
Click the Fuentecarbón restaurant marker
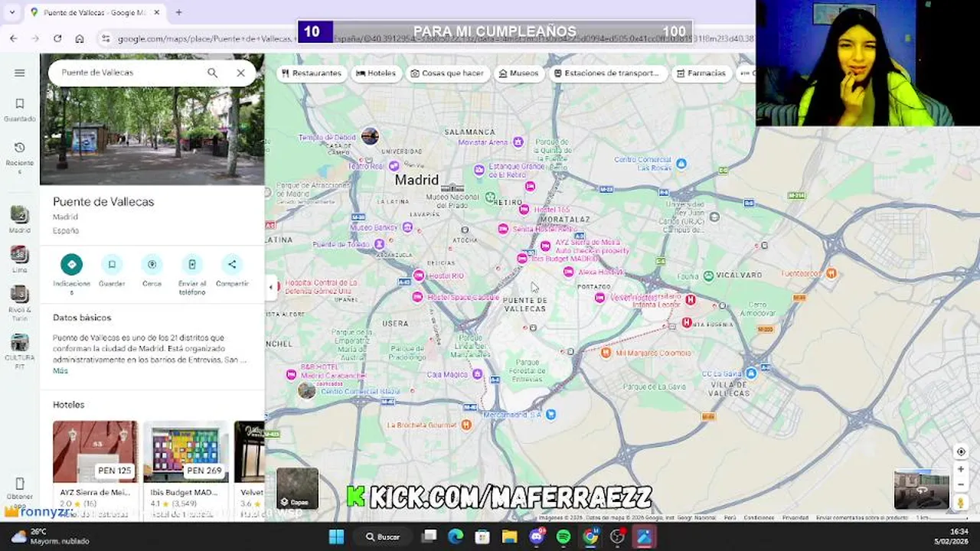click(x=831, y=273)
